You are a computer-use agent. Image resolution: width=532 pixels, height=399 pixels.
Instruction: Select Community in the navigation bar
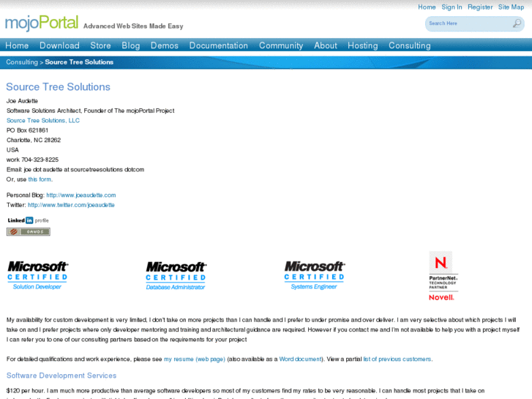pos(281,45)
